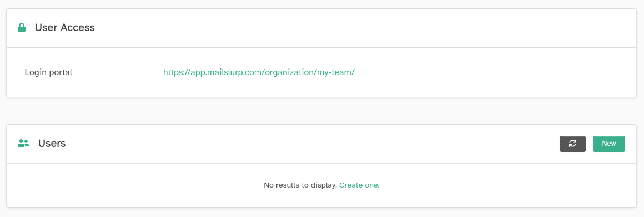Click the empty users table body

(x=321, y=185)
